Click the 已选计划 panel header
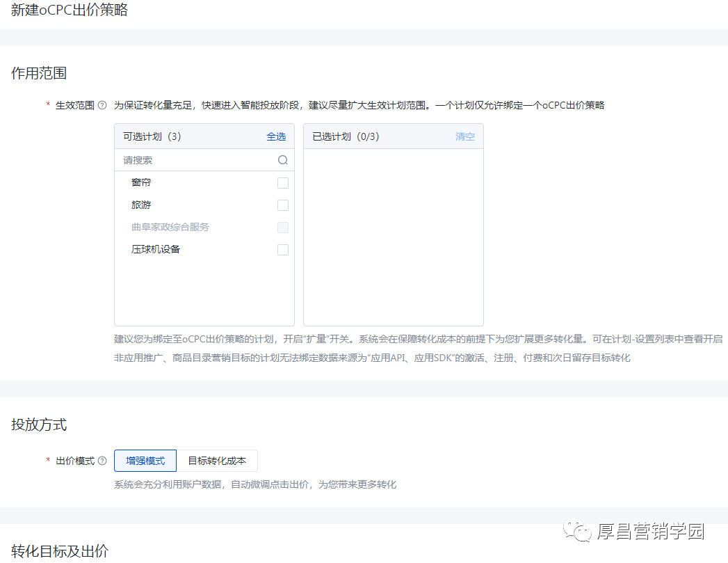 coord(348,136)
